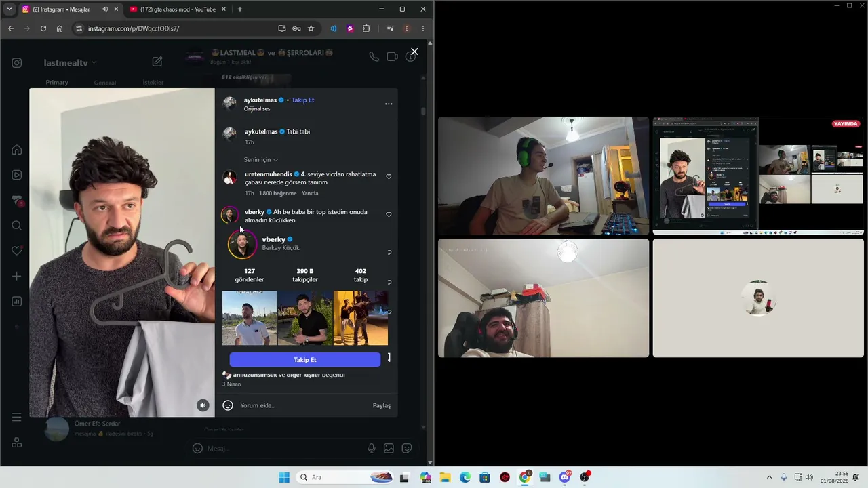Image resolution: width=868 pixels, height=488 pixels.
Task: Bookmark this page with the star icon
Action: (311, 28)
